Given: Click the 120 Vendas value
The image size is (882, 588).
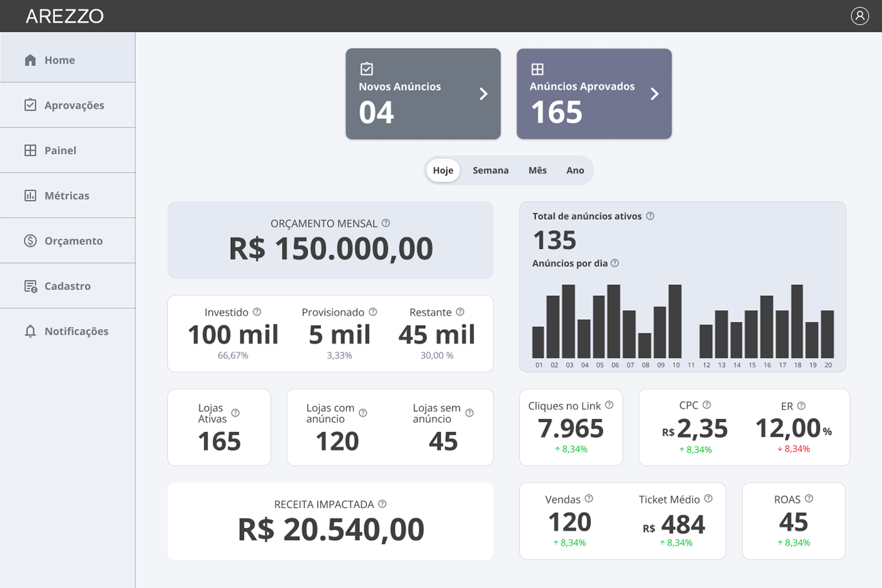Looking at the screenshot, I should 569,522.
